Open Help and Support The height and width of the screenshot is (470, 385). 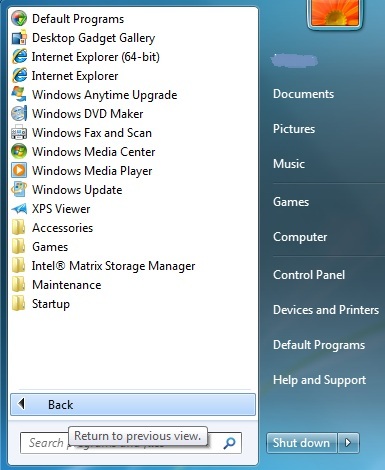pyautogui.click(x=319, y=380)
